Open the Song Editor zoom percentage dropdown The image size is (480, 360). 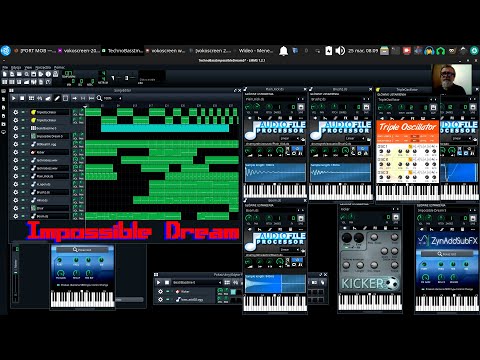pos(112,98)
